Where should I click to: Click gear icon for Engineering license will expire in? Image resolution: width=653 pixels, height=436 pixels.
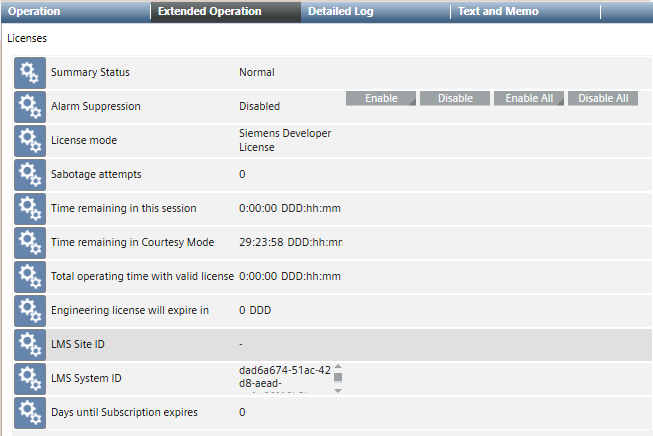tap(30, 311)
